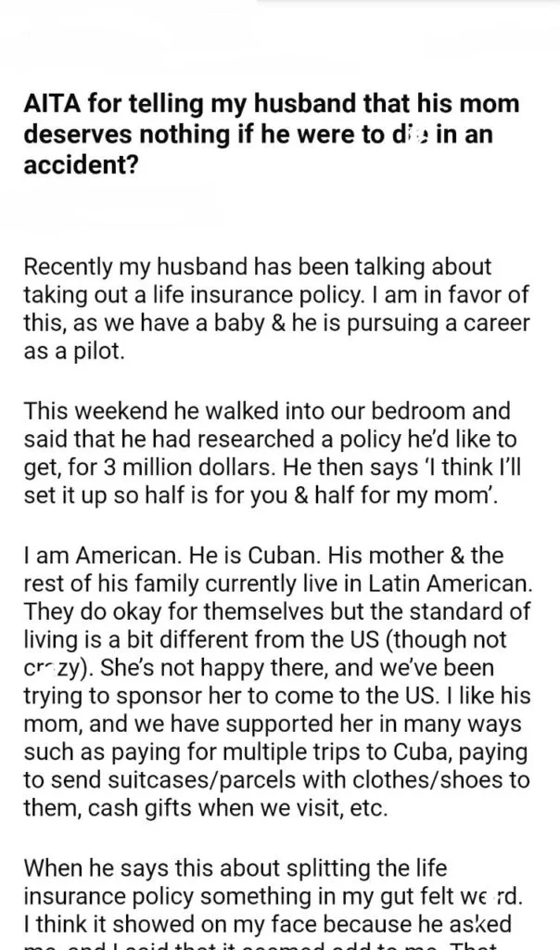The image size is (560, 950).
Task: Select the paragraph beginning "Recently my husband"
Action: (x=276, y=309)
